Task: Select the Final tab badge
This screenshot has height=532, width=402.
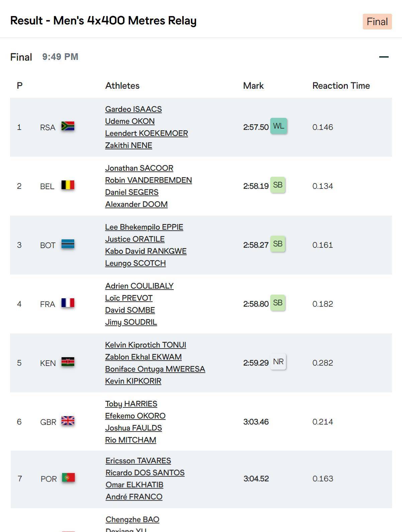Action: pos(377,22)
